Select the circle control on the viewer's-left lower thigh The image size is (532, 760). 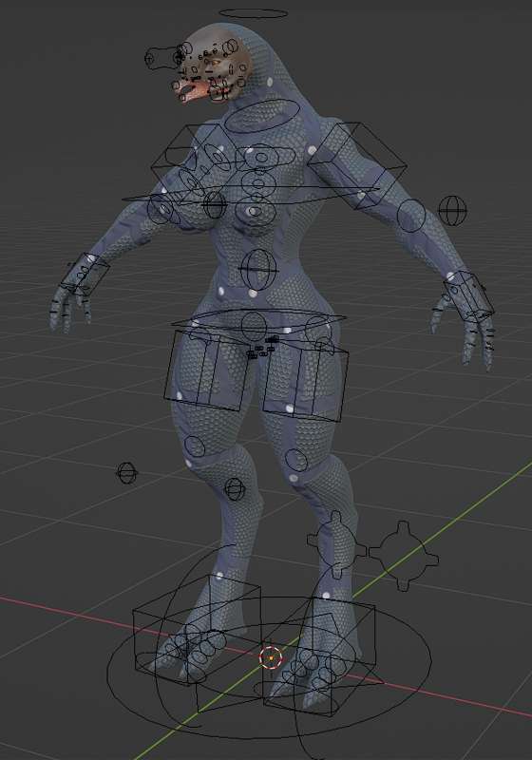click(x=195, y=446)
